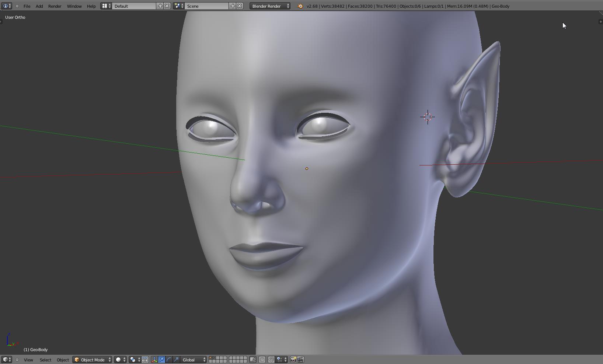
Task: Choose the Blender Render engine selector
Action: point(270,6)
